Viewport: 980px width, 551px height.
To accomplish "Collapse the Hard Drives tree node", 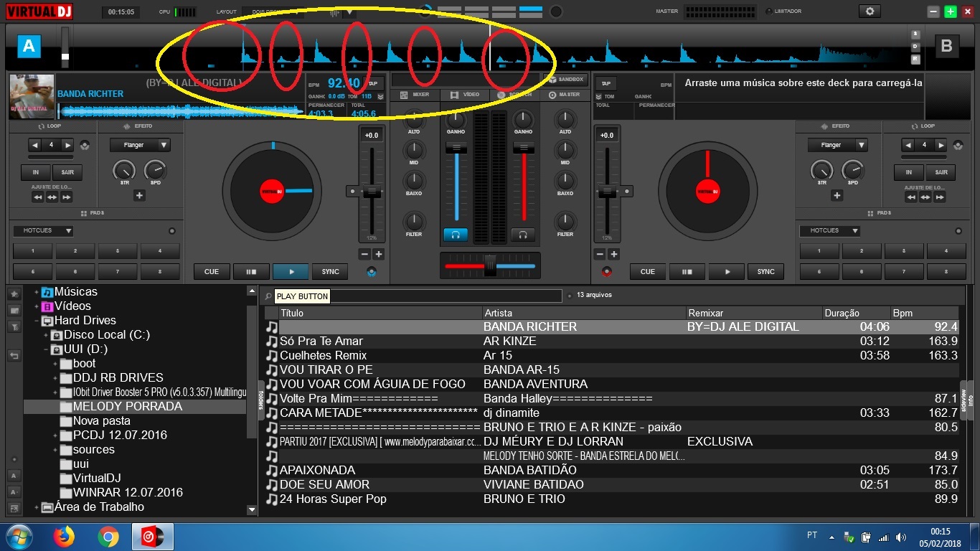I will click(x=36, y=321).
